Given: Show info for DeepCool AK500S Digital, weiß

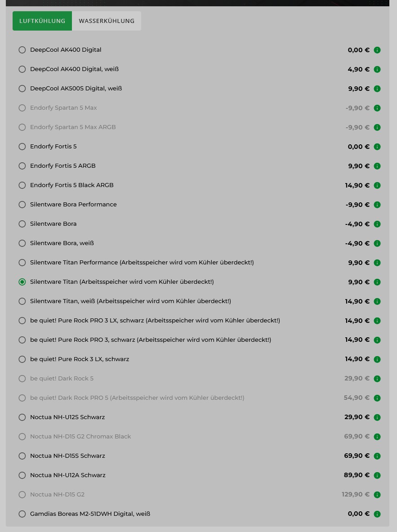Looking at the screenshot, I should pos(377,89).
